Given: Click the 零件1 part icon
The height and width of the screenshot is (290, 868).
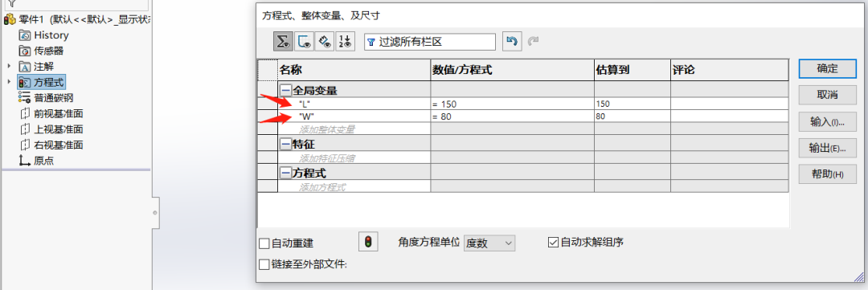Looking at the screenshot, I should [x=10, y=19].
